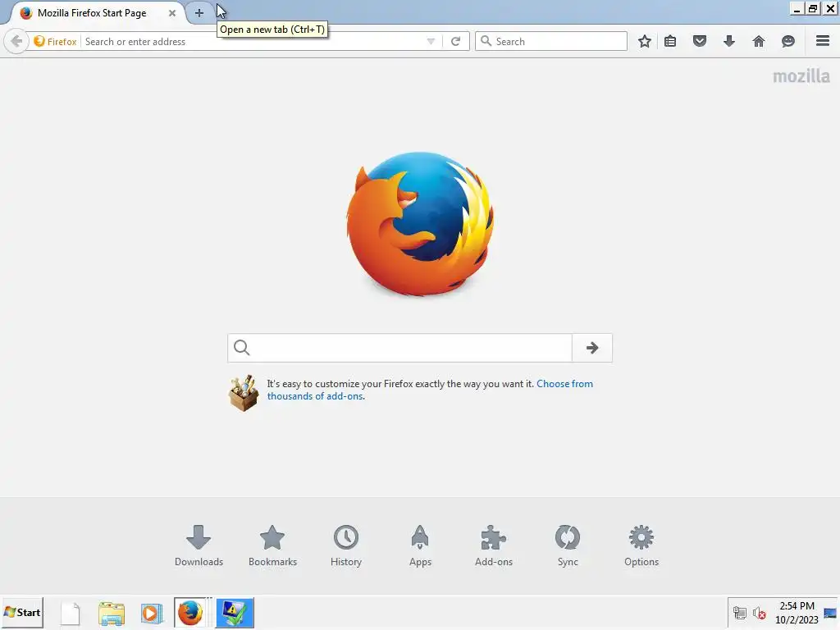Go back with the back arrow button

pos(16,41)
